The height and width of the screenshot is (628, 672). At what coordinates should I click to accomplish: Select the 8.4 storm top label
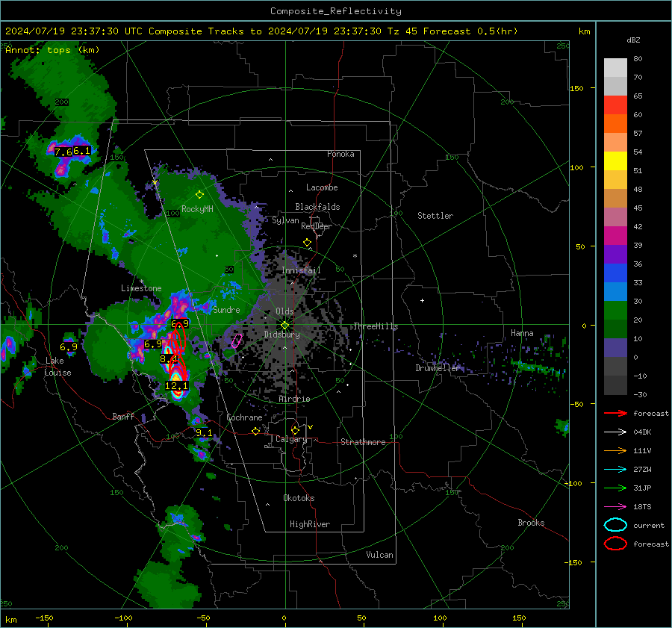pyautogui.click(x=169, y=358)
